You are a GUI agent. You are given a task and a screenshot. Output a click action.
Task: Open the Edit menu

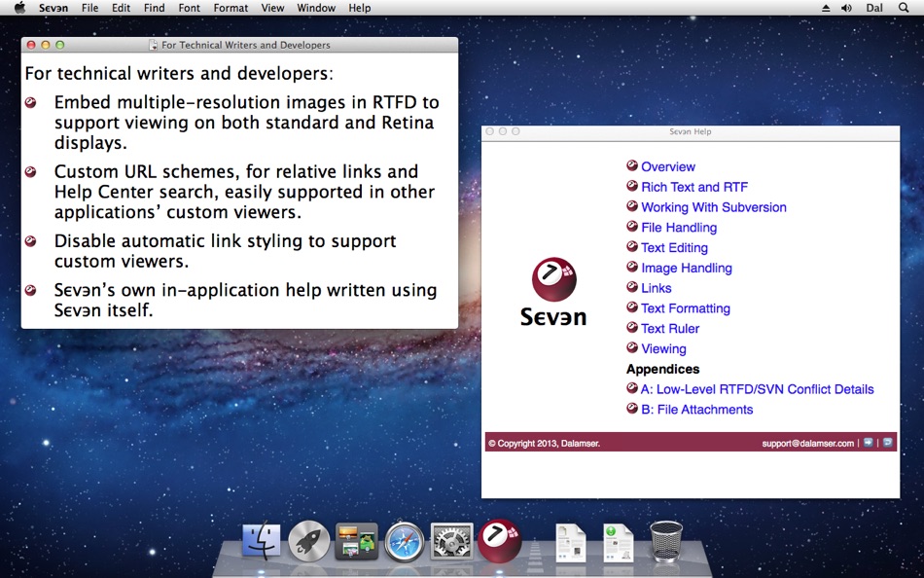[121, 8]
